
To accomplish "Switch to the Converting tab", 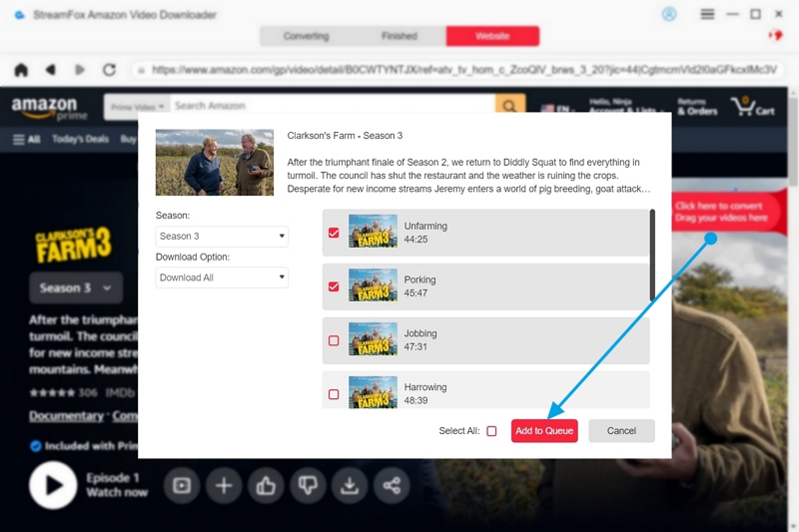I will 306,36.
